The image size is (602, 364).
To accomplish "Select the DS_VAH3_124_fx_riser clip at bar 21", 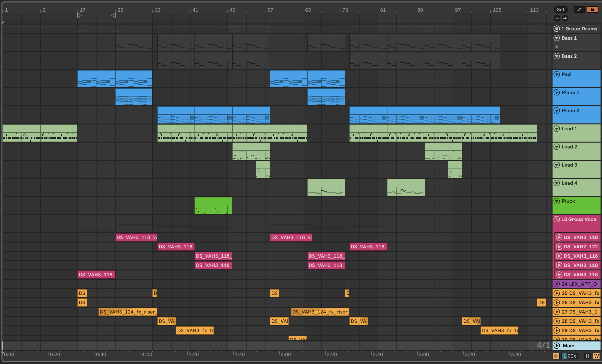I will point(128,312).
